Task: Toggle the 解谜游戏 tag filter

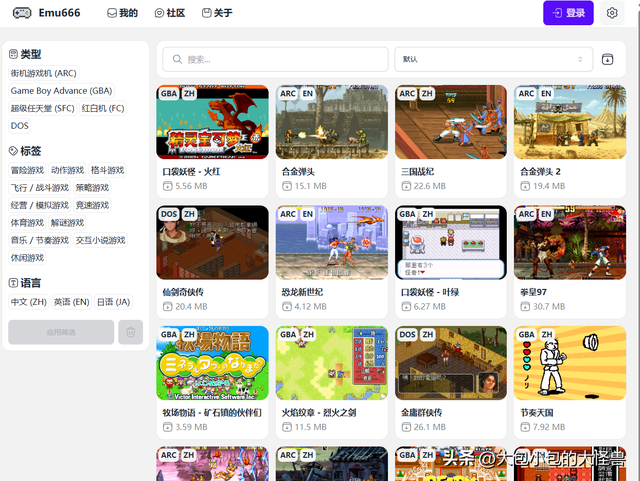Action: (67, 223)
